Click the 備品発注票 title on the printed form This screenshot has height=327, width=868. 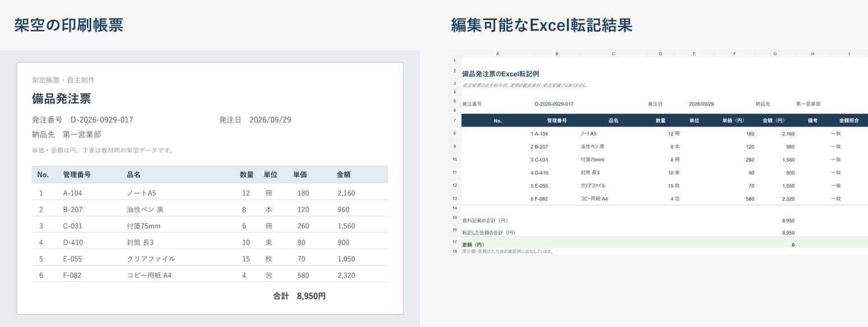pyautogui.click(x=62, y=99)
